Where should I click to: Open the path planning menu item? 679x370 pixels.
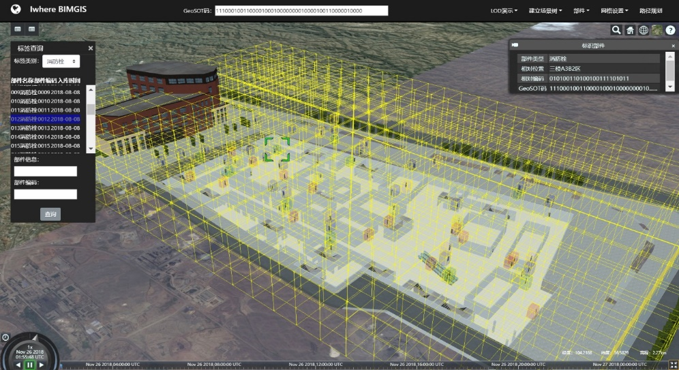651,11
